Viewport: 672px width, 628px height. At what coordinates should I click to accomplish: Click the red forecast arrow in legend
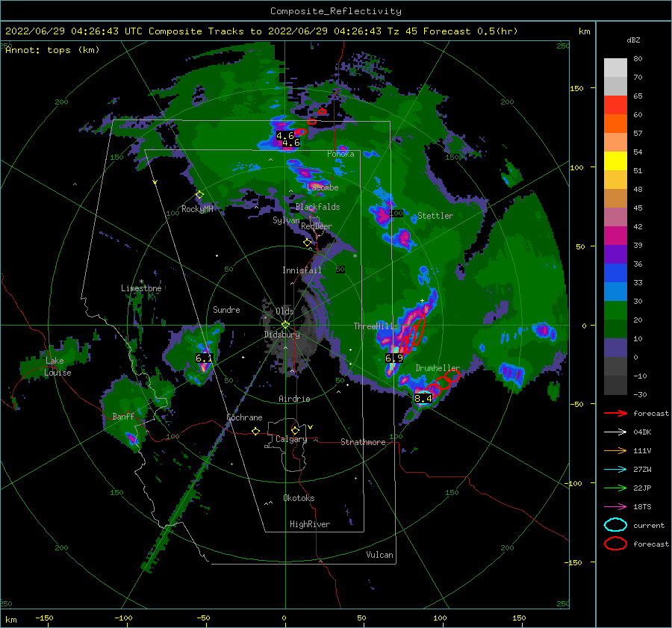tap(615, 413)
